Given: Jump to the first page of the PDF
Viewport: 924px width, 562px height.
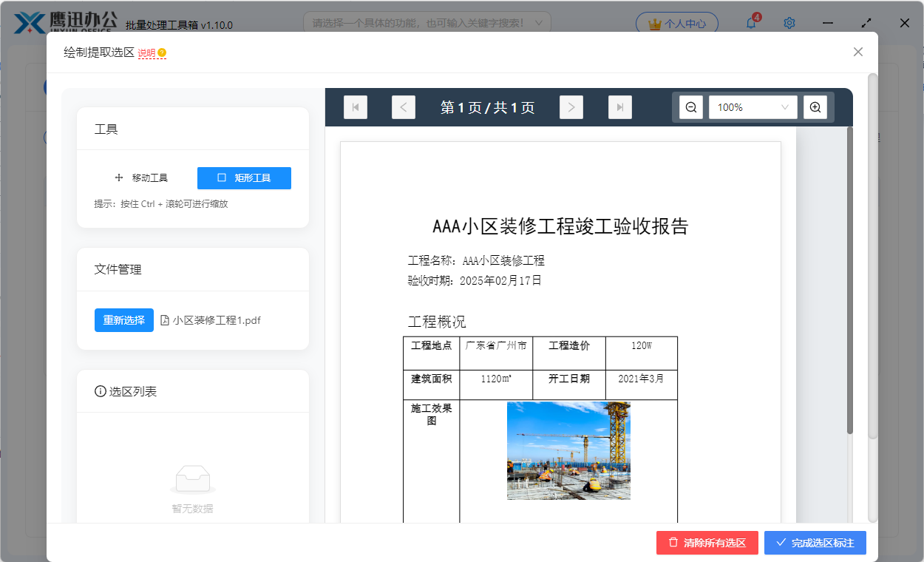Looking at the screenshot, I should 356,106.
